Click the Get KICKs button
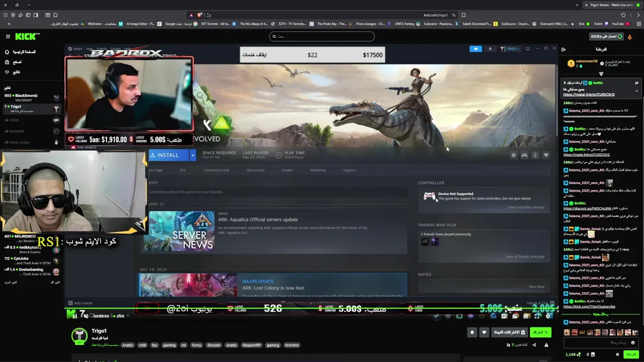 (x=606, y=36)
